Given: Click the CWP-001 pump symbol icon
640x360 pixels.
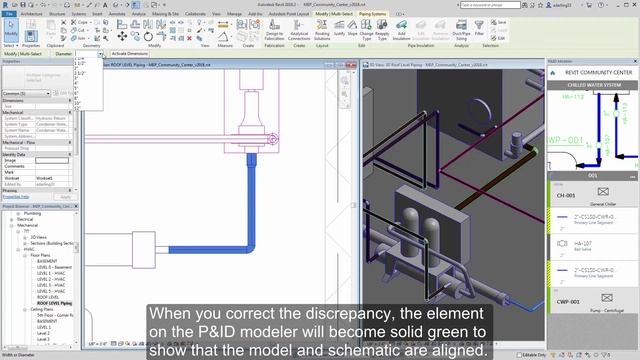Looking at the screenshot, I should pos(607,297).
